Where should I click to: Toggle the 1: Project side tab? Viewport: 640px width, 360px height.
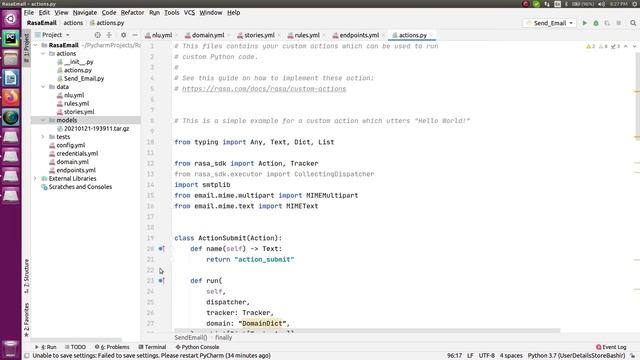(27, 48)
